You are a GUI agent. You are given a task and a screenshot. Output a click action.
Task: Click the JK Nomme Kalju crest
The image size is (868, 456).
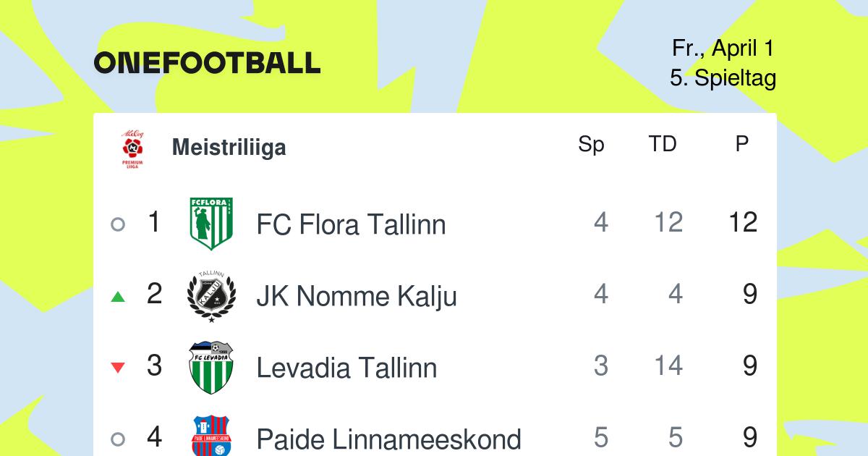211,295
